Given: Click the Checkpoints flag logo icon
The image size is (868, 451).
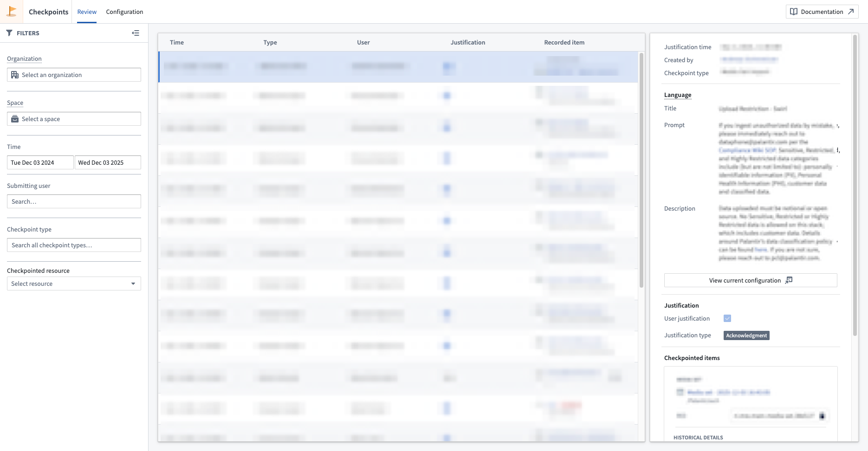Looking at the screenshot, I should coord(12,11).
